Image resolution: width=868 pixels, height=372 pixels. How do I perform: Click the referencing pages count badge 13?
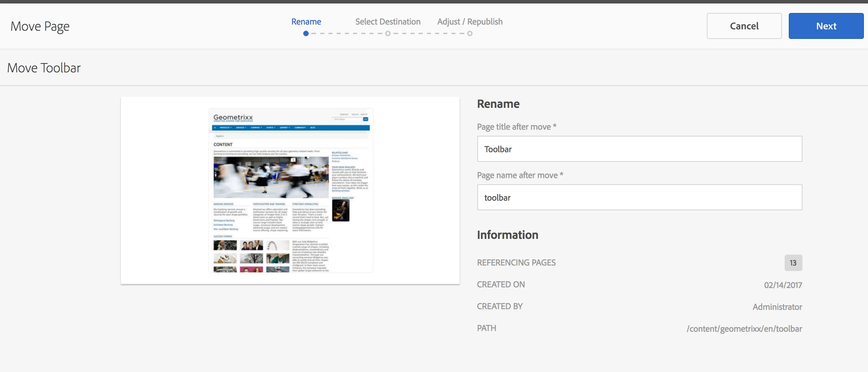(793, 263)
